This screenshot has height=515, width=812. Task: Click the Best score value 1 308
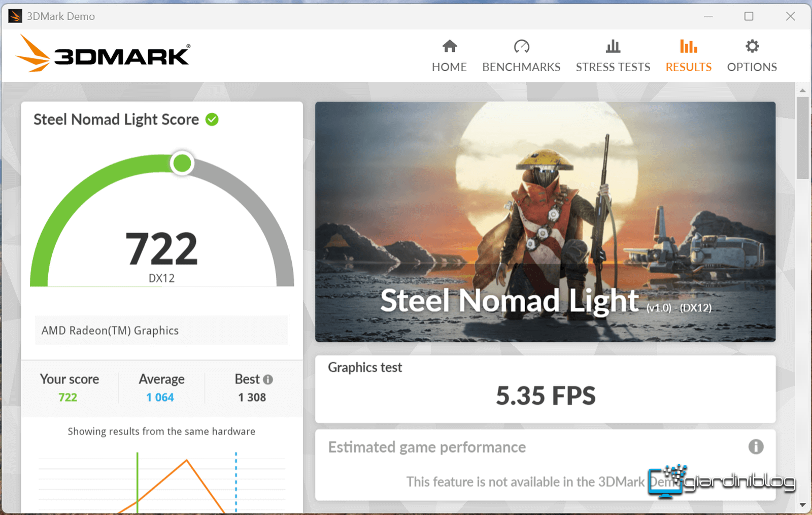pyautogui.click(x=252, y=397)
